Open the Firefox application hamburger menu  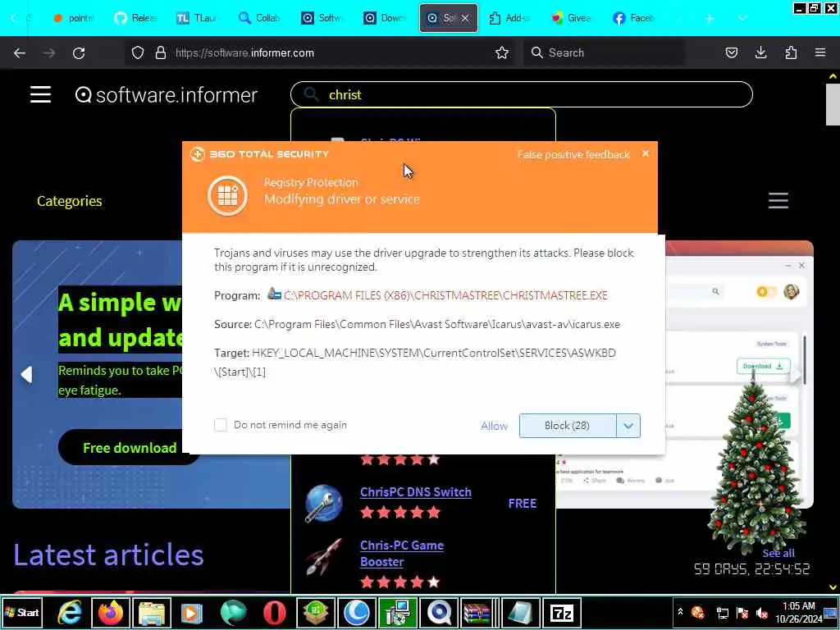click(x=820, y=52)
